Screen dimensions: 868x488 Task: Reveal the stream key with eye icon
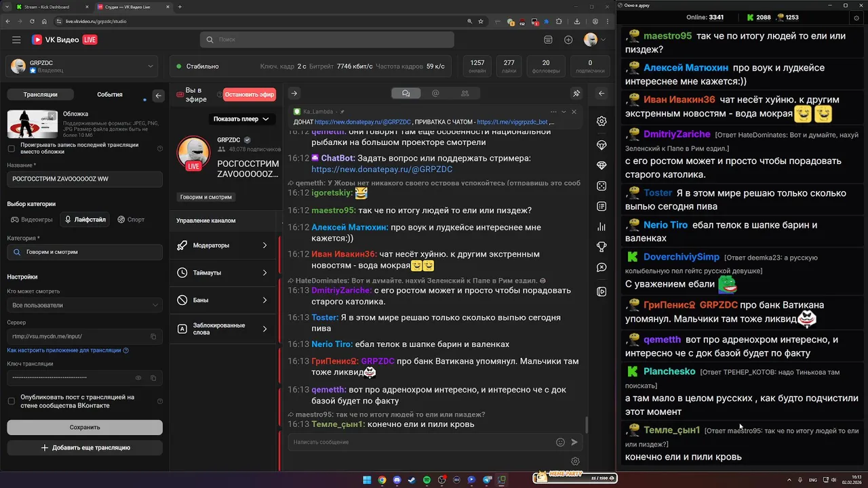138,378
